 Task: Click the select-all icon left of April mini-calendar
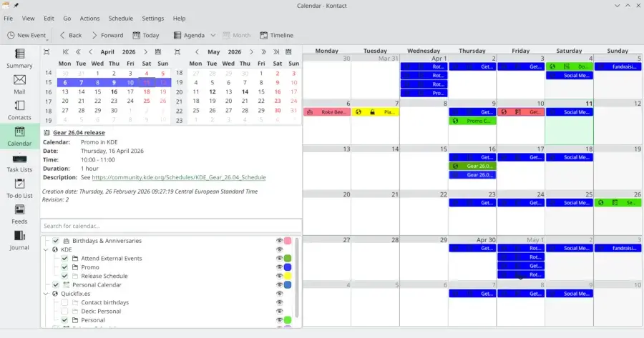47,51
